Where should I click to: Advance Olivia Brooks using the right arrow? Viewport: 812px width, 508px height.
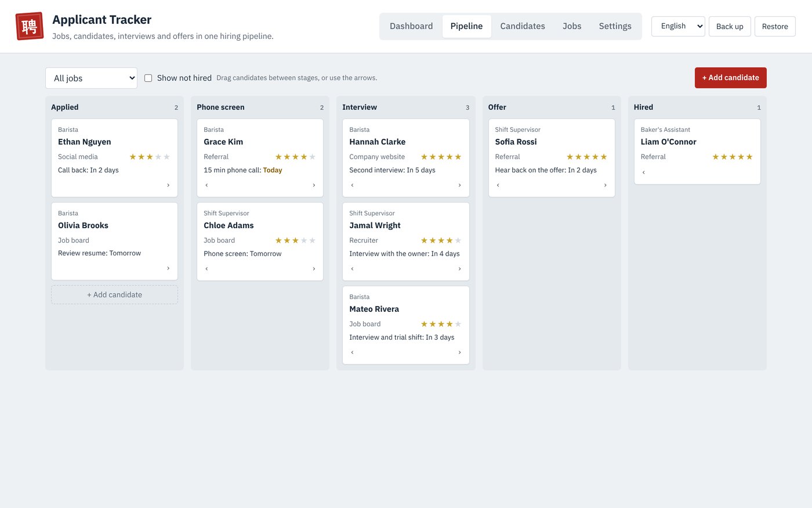tap(168, 268)
